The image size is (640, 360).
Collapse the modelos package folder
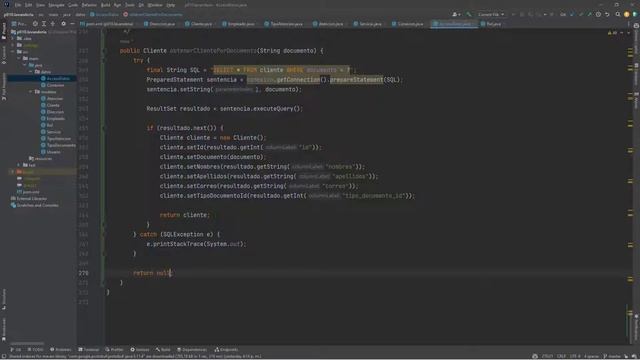[31, 92]
